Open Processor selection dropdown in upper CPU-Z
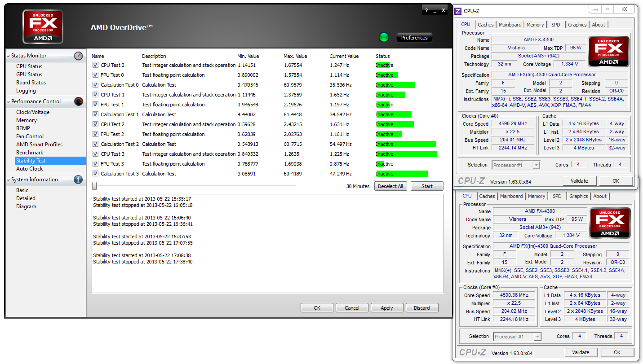Screen dimensions: 643x364 (536, 165)
